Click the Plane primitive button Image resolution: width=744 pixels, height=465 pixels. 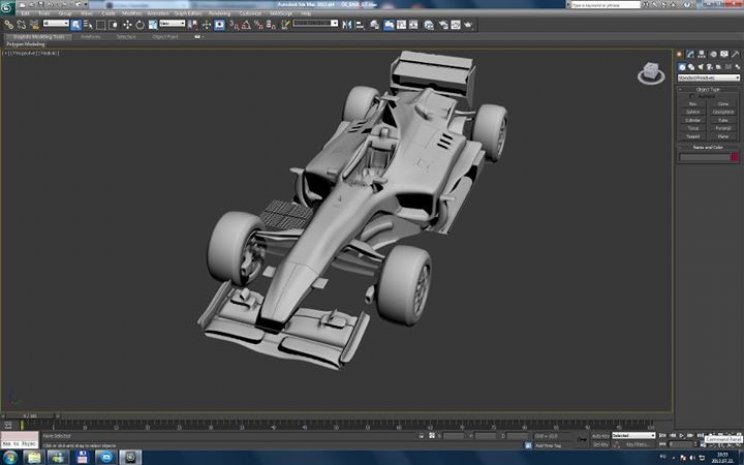coord(723,137)
